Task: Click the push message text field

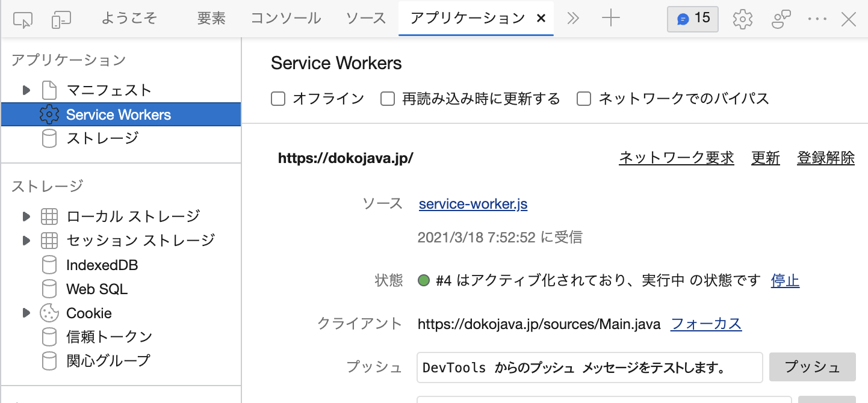Action: (589, 368)
